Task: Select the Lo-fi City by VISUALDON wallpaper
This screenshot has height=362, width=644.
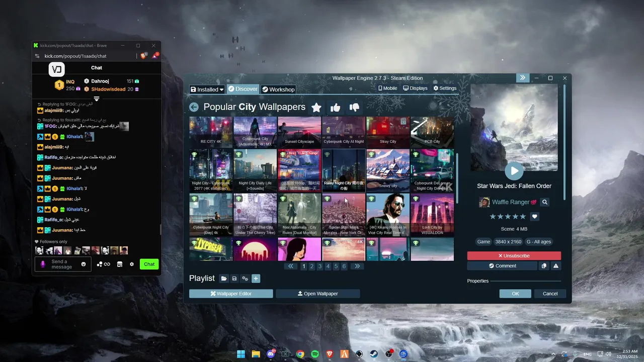Action: (x=432, y=215)
